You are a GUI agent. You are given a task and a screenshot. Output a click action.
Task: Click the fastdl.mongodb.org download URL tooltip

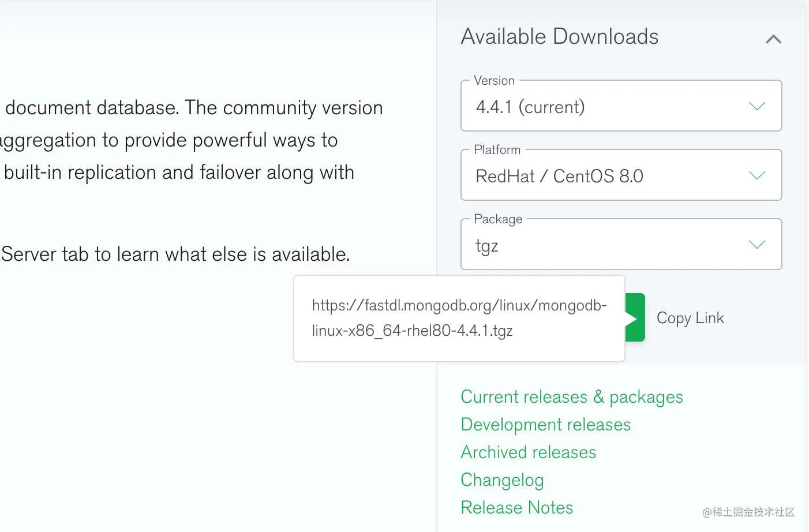point(459,318)
